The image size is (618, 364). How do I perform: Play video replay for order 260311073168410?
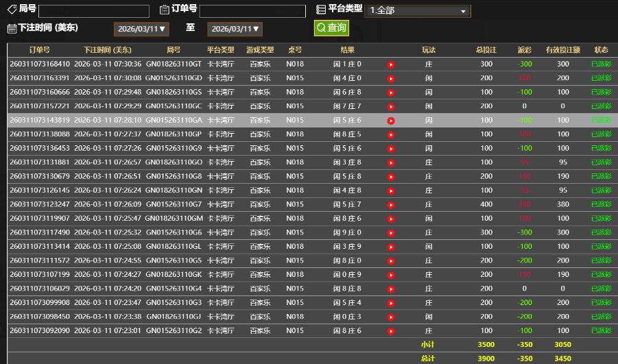(391, 64)
